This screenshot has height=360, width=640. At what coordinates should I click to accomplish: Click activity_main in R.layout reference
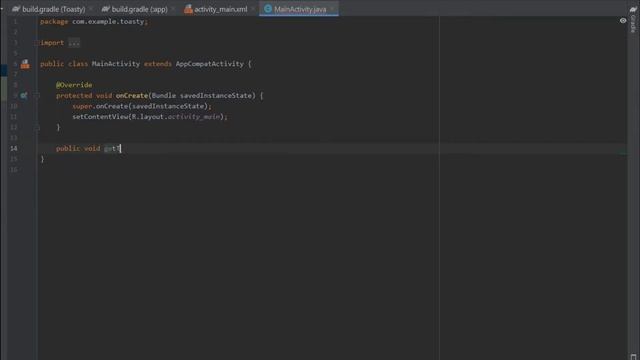tap(194, 117)
